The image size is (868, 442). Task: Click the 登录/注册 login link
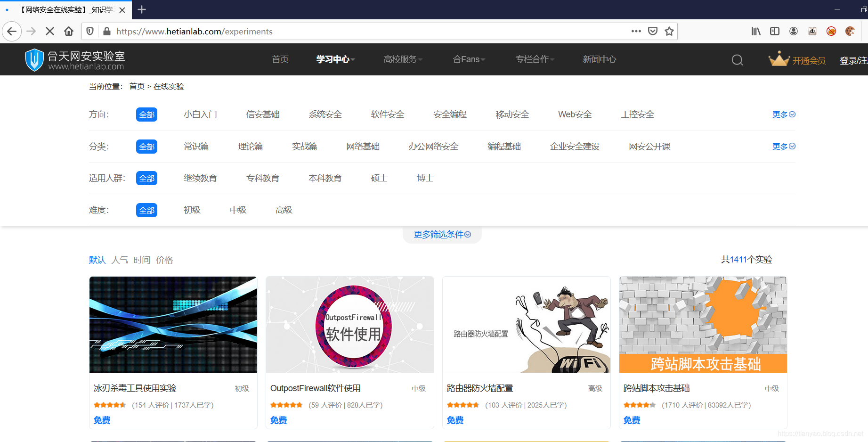click(x=853, y=61)
